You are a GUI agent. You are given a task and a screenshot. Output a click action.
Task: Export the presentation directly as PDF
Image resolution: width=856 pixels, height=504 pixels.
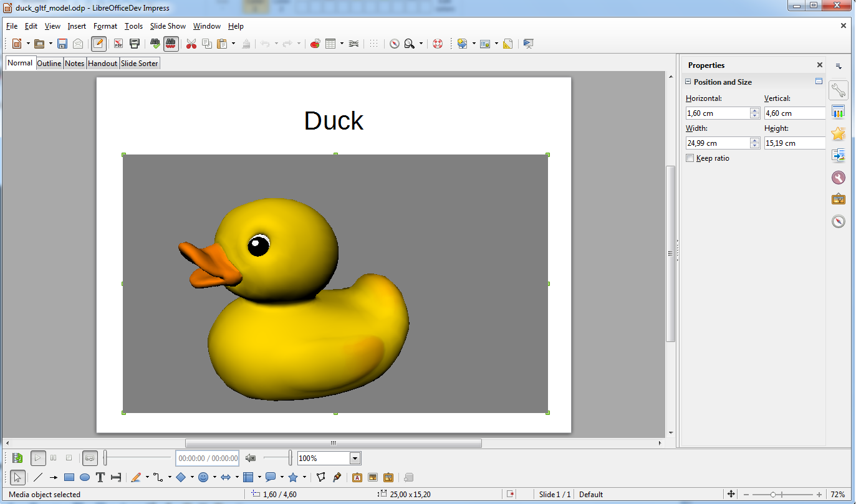coord(118,44)
